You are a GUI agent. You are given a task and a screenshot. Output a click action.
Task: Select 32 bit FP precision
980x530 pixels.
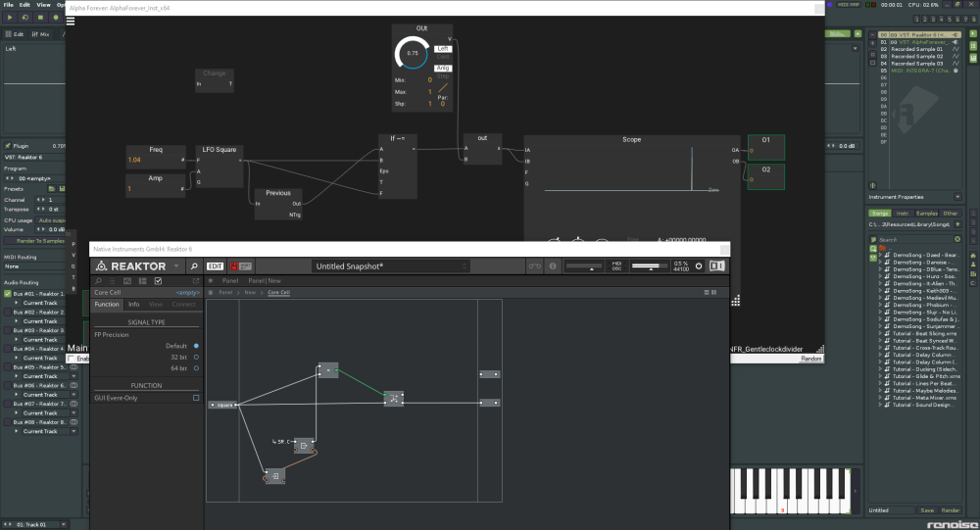(196, 358)
